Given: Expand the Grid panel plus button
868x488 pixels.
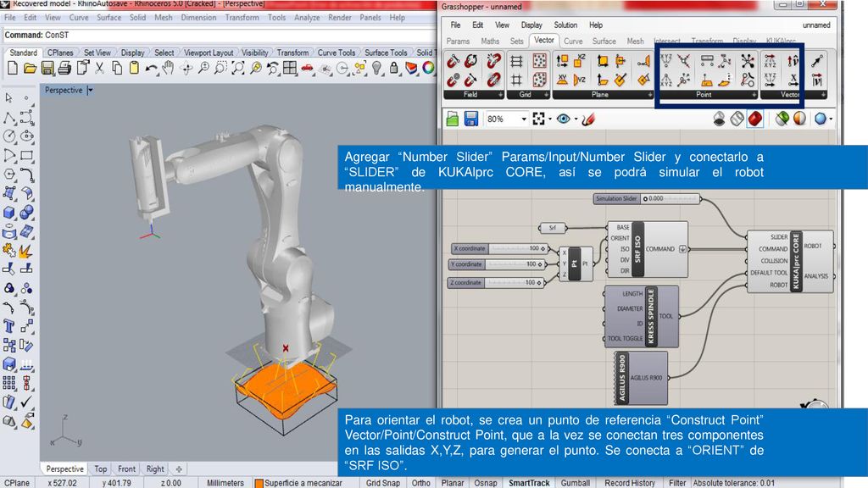Looking at the screenshot, I should [547, 95].
